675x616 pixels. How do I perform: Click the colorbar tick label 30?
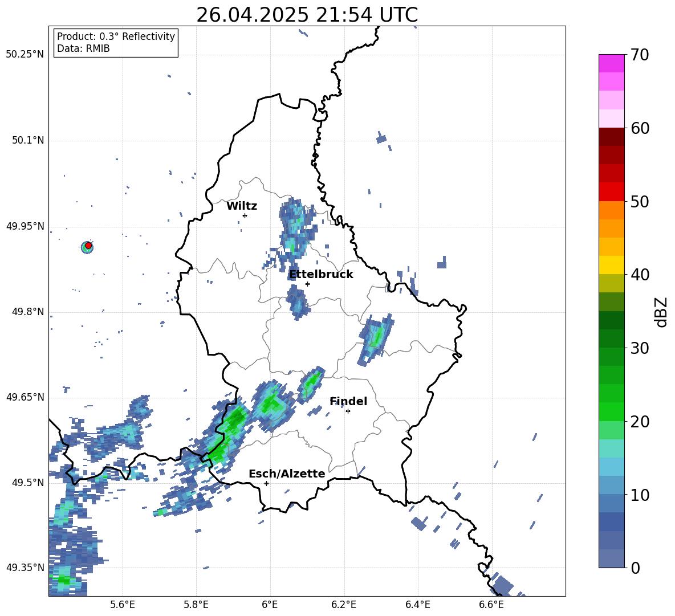click(639, 348)
